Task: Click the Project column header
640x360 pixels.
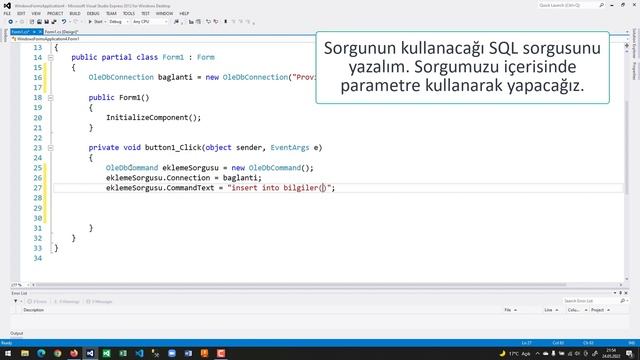Action: [x=600, y=310]
